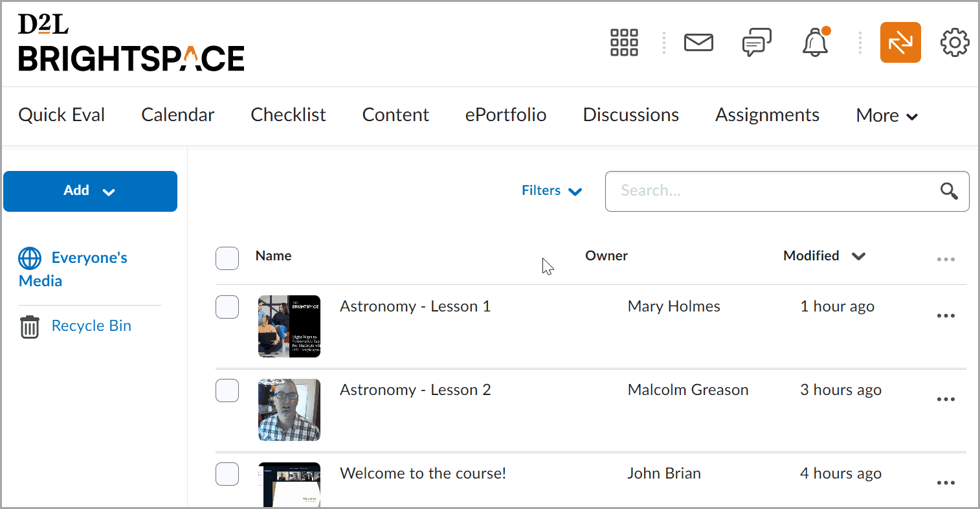
Task: Open options for Astronomy - Lesson 1
Action: (x=946, y=316)
